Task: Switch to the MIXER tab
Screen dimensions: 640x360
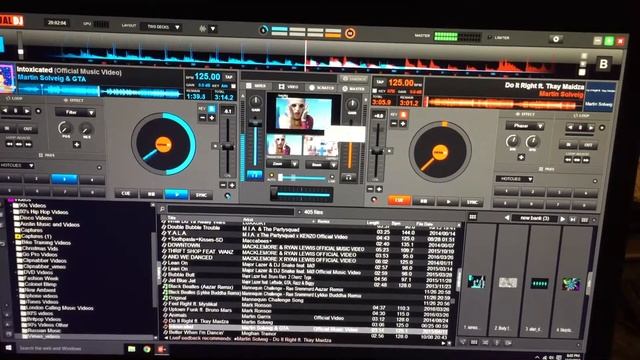Action: [x=256, y=86]
